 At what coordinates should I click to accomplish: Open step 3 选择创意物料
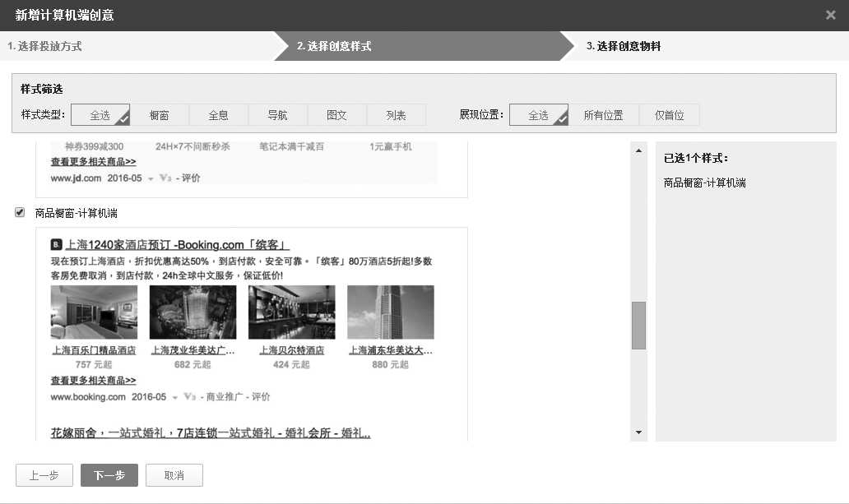[624, 46]
